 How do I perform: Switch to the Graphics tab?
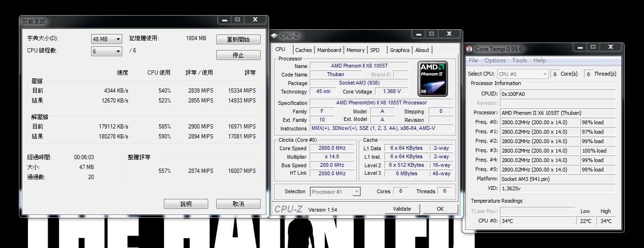pyautogui.click(x=400, y=50)
